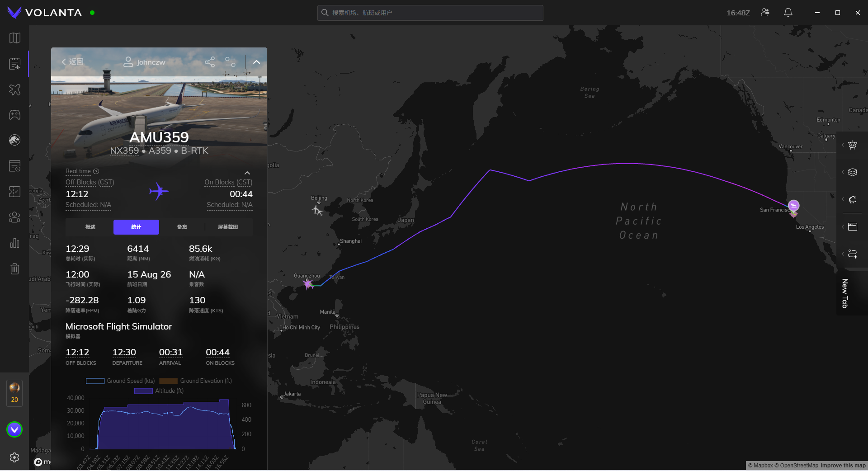Open the community people icon in sidebar
868x471 pixels.
14,217
